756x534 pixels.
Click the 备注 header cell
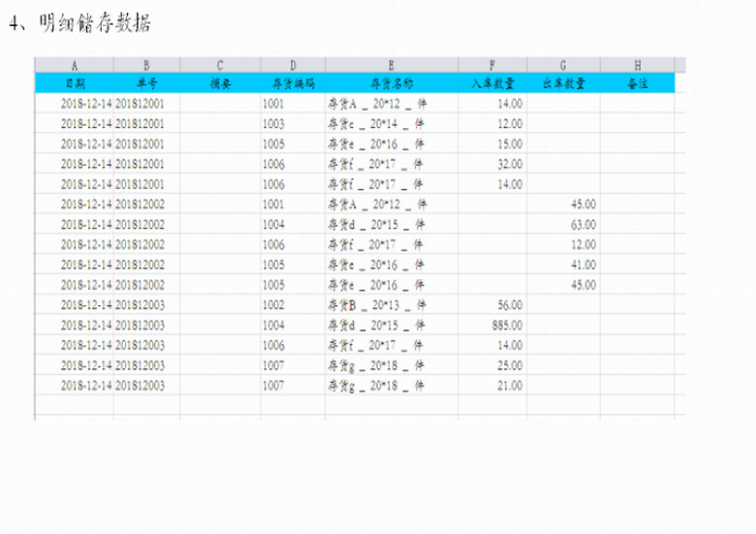[638, 83]
